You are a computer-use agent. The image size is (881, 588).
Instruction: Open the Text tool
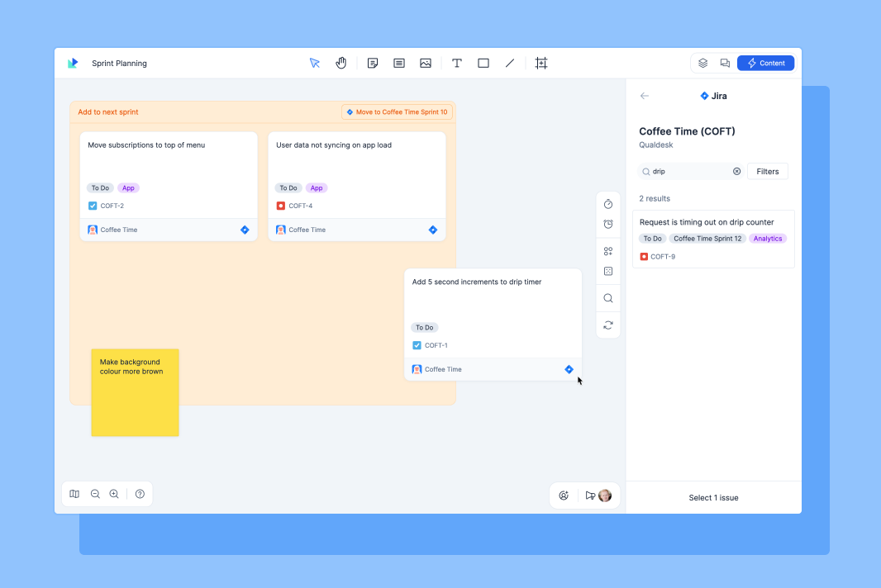(x=457, y=63)
